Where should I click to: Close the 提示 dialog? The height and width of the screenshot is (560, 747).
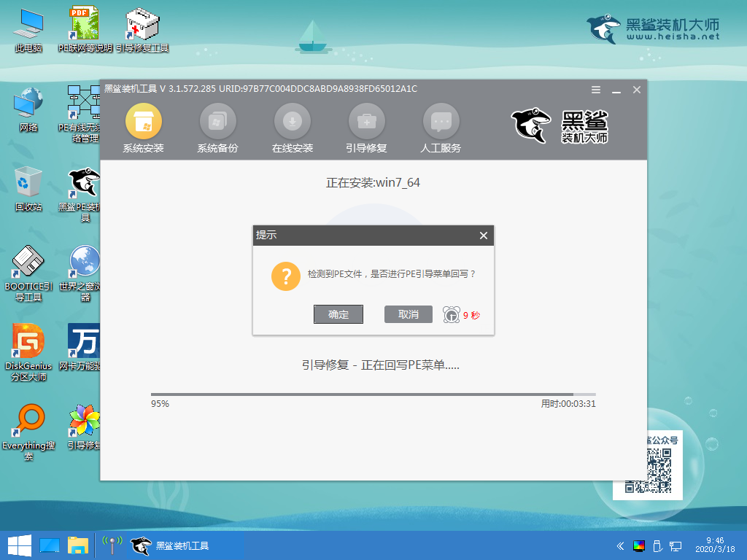pos(484,236)
